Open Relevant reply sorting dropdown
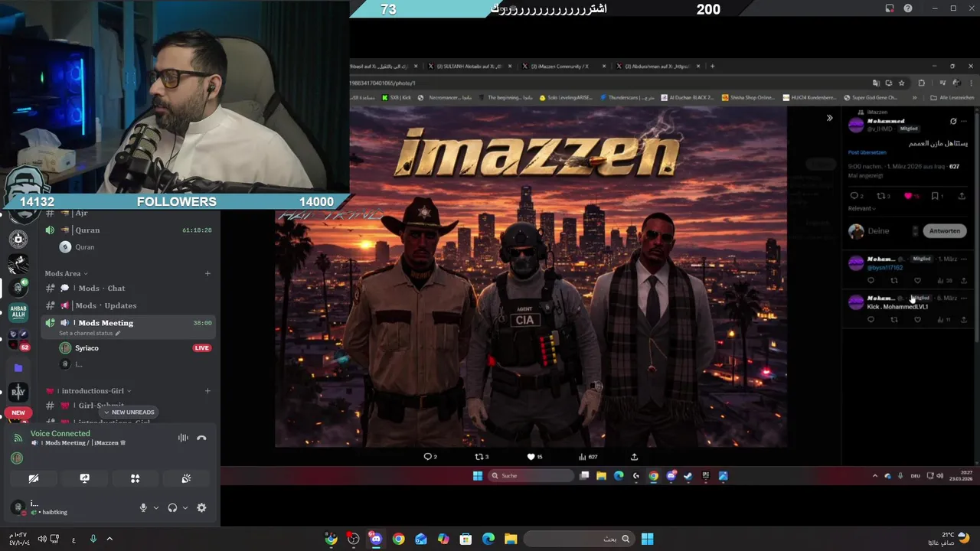Viewport: 980px width, 551px height. (x=862, y=208)
